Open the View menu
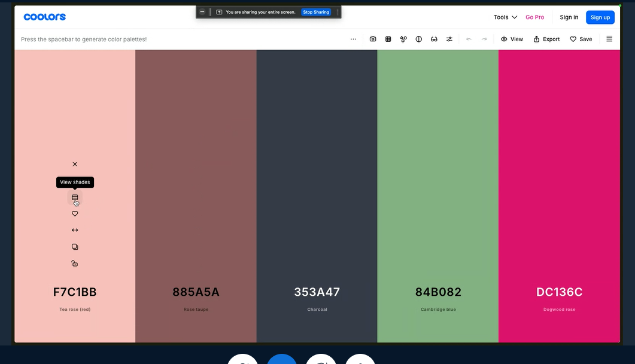 pyautogui.click(x=512, y=39)
